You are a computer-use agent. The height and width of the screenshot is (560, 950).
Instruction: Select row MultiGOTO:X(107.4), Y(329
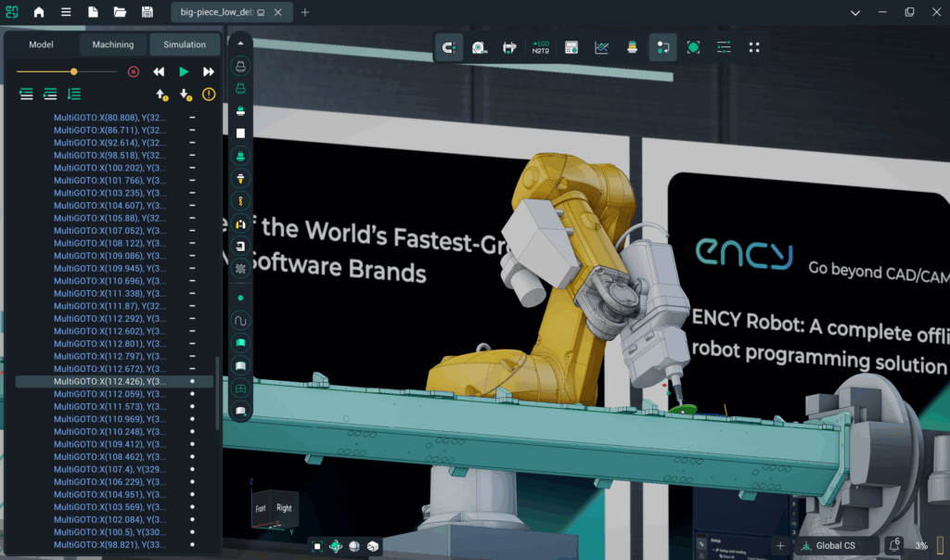(114, 469)
